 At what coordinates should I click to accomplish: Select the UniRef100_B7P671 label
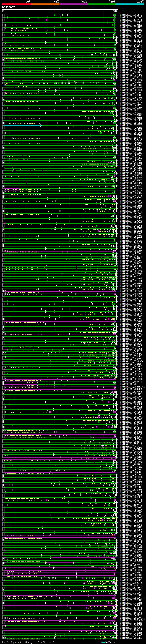131,40
